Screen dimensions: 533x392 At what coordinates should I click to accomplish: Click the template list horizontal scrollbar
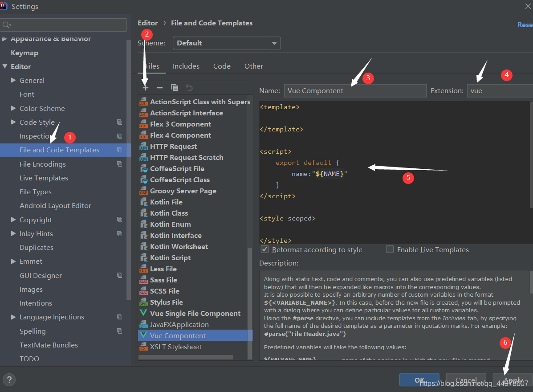click(x=186, y=357)
